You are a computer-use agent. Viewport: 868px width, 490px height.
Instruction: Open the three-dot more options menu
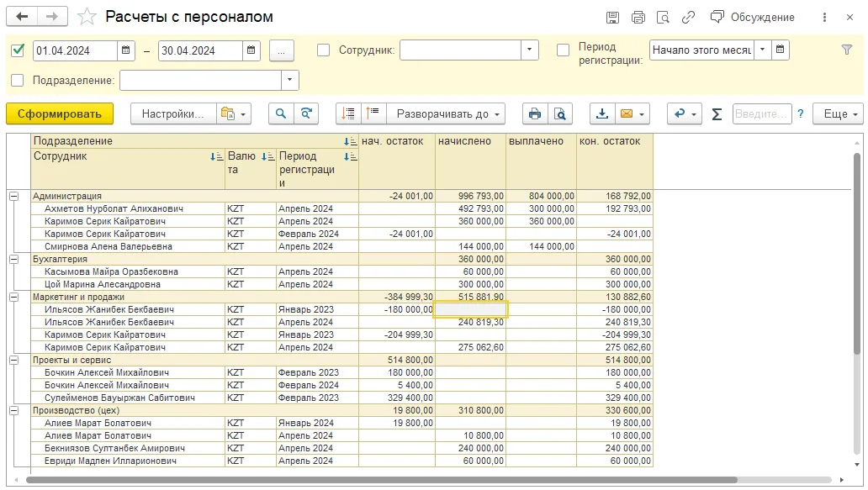pyautogui.click(x=824, y=17)
